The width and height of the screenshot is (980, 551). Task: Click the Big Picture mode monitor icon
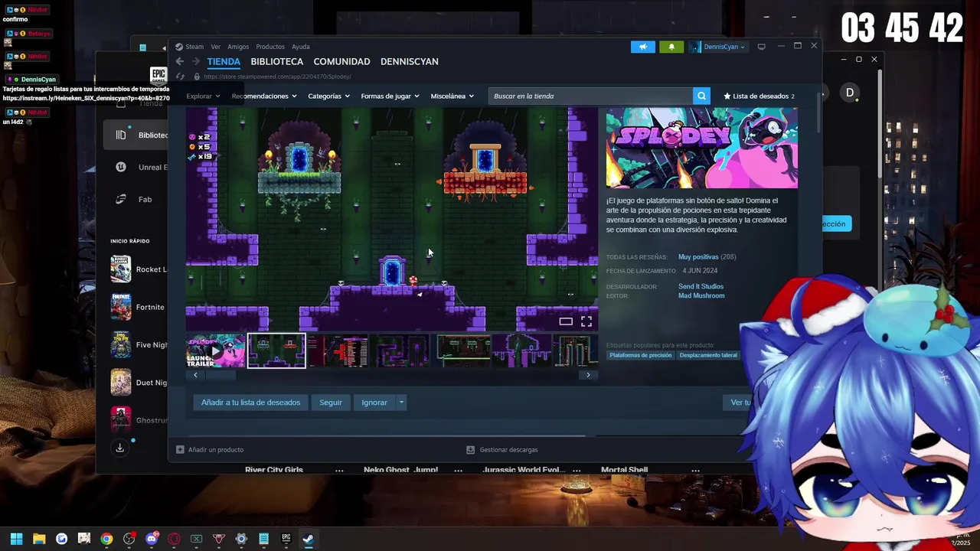coord(761,47)
